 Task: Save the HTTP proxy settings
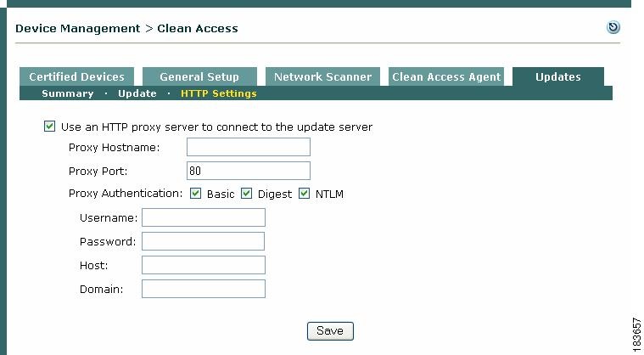tap(330, 330)
